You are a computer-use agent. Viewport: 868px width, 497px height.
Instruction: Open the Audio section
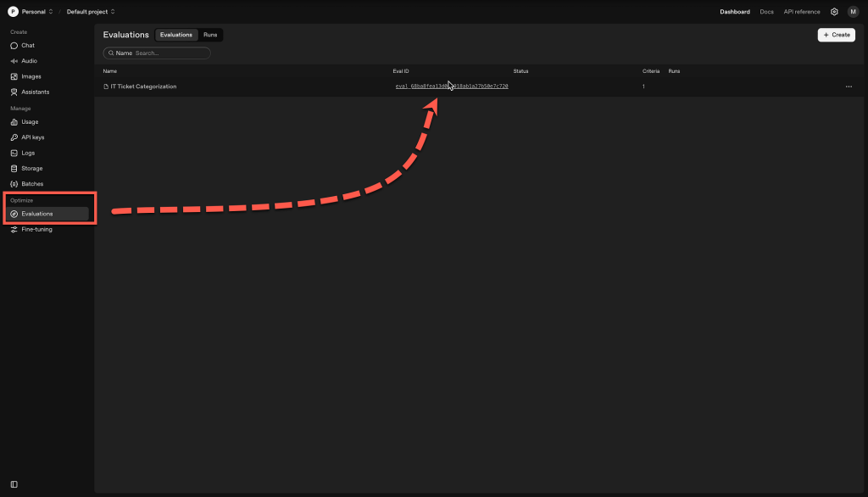(29, 61)
